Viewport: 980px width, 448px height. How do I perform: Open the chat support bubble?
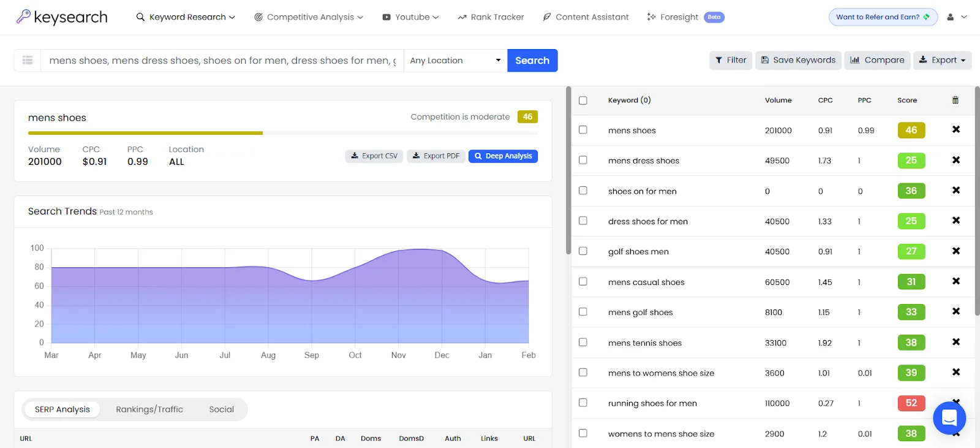949,418
